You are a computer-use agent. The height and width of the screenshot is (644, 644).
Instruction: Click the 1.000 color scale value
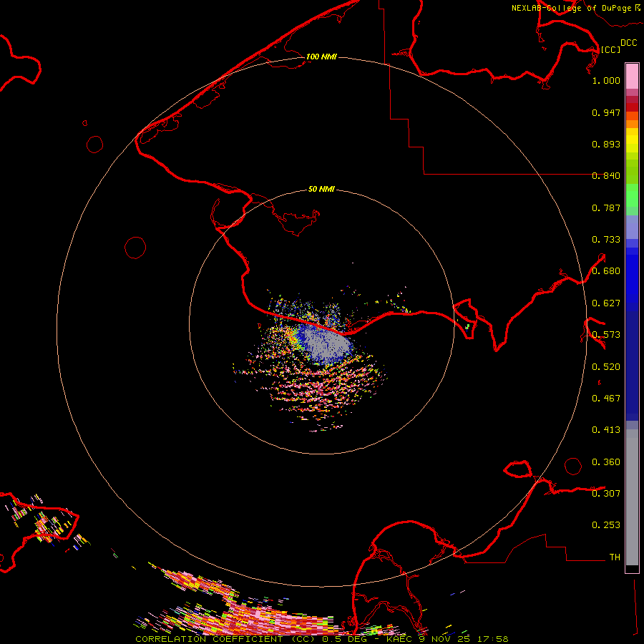(606, 80)
